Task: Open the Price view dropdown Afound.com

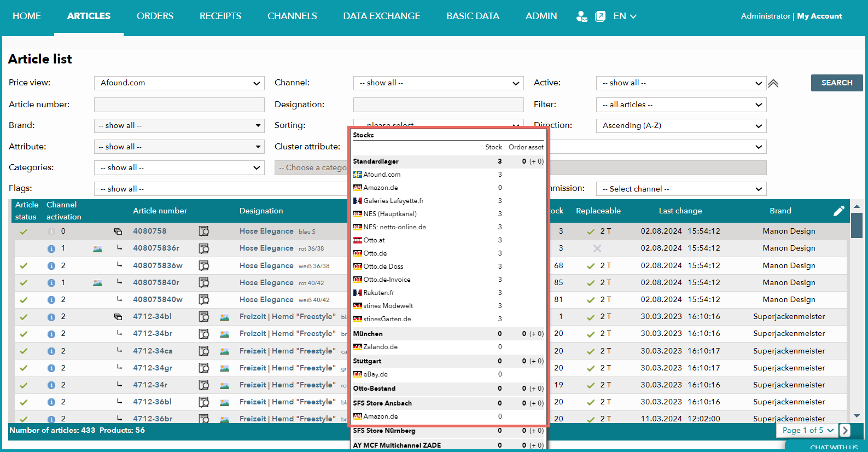Action: pos(179,83)
